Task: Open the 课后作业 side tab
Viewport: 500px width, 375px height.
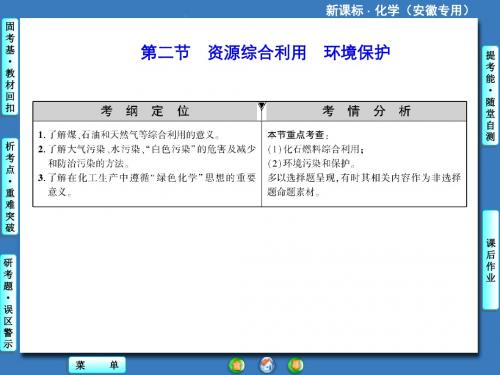Action: coord(491,260)
